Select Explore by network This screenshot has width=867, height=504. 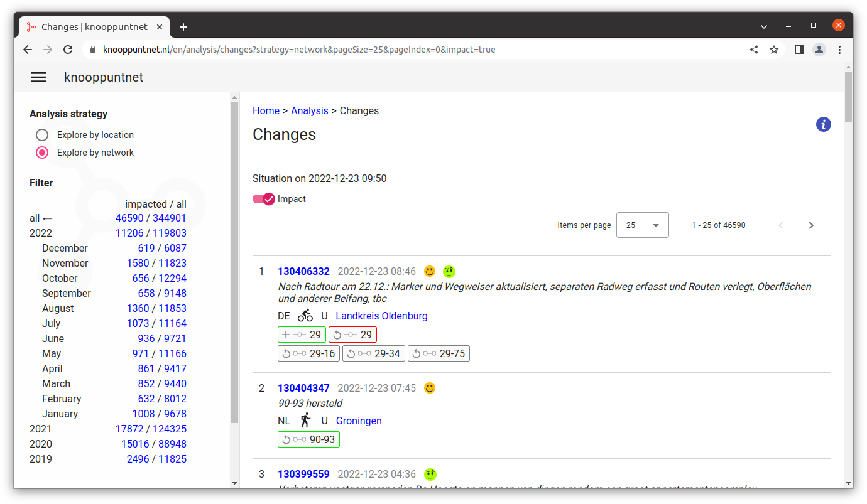coord(42,153)
